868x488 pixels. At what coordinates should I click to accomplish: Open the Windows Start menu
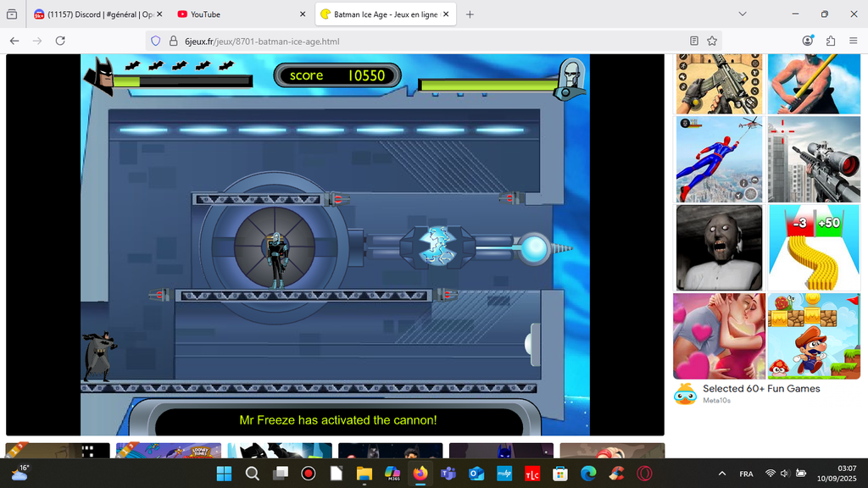(x=225, y=474)
